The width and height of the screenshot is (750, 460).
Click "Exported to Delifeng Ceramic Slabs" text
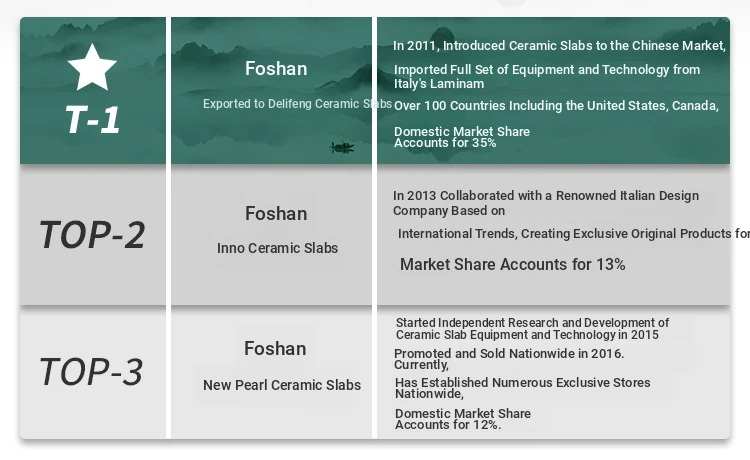[297, 104]
